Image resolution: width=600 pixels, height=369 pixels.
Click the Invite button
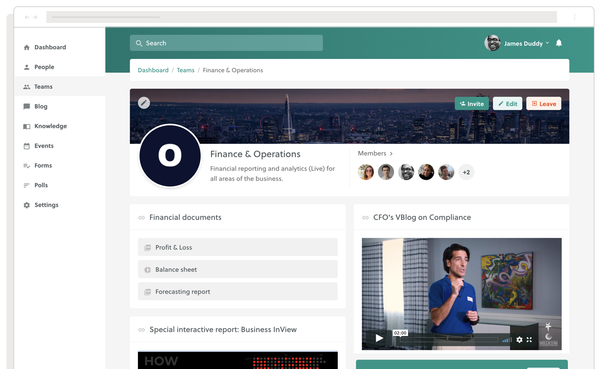point(472,104)
